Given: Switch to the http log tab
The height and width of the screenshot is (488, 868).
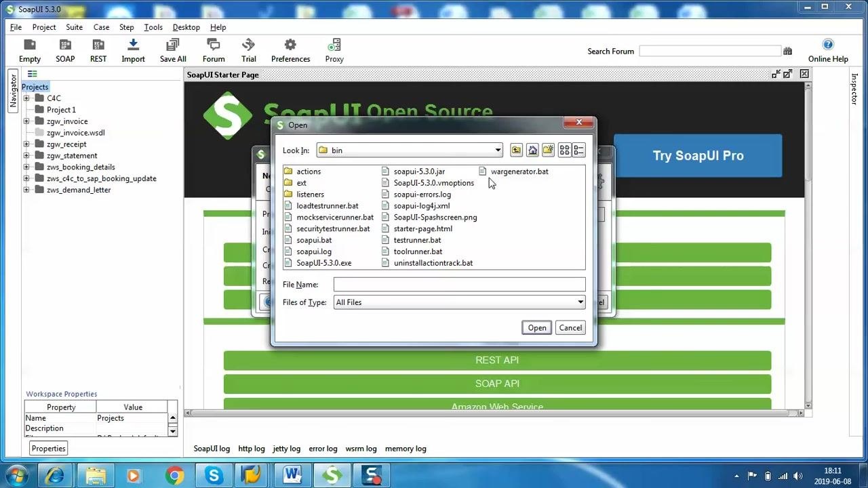Looking at the screenshot, I should (x=251, y=449).
